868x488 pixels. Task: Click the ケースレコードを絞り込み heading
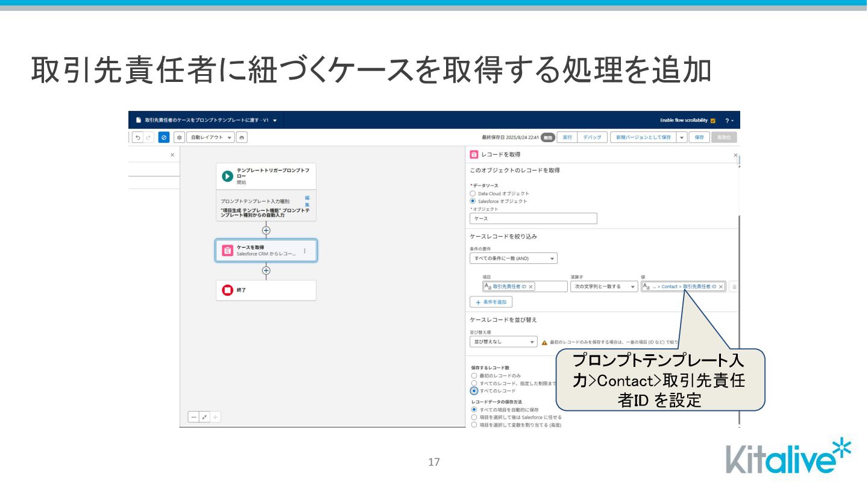point(503,236)
